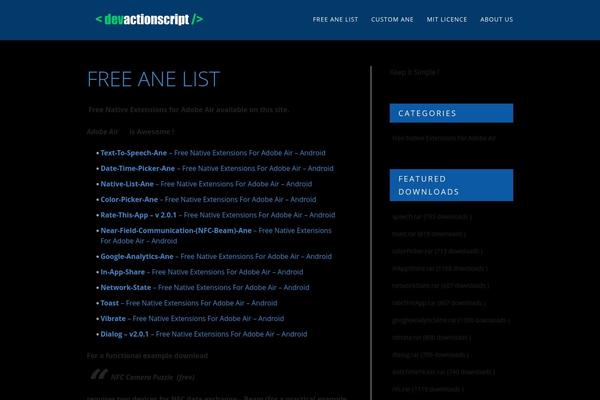This screenshot has width=600, height=400.
Task: Download inAppShare.rar from featured downloads
Action: tap(440, 268)
